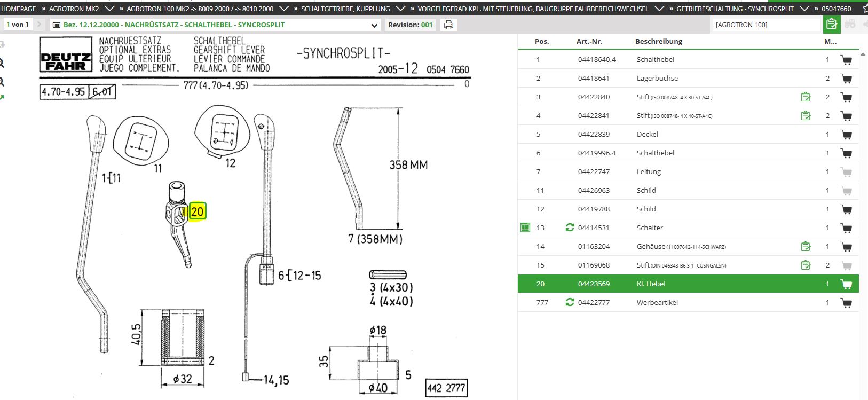The image size is (868, 400).
Task: Print the current parts drawing
Action: pyautogui.click(x=448, y=25)
